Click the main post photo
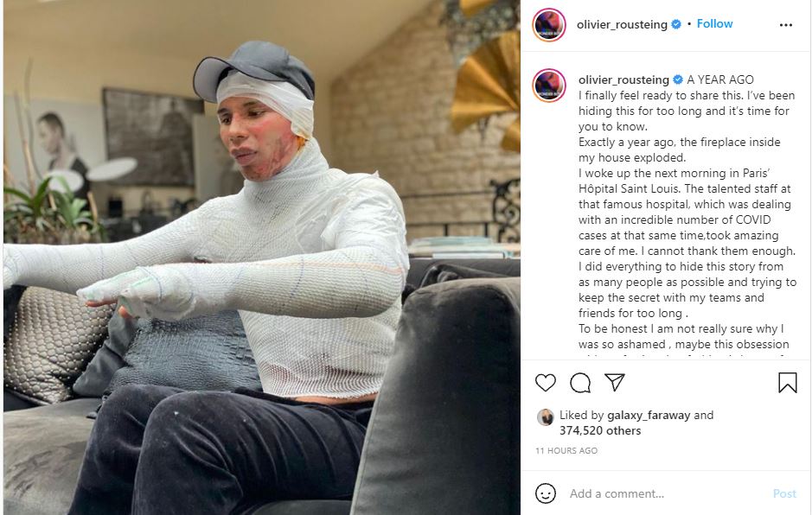This screenshot has height=515, width=812. 261,257
